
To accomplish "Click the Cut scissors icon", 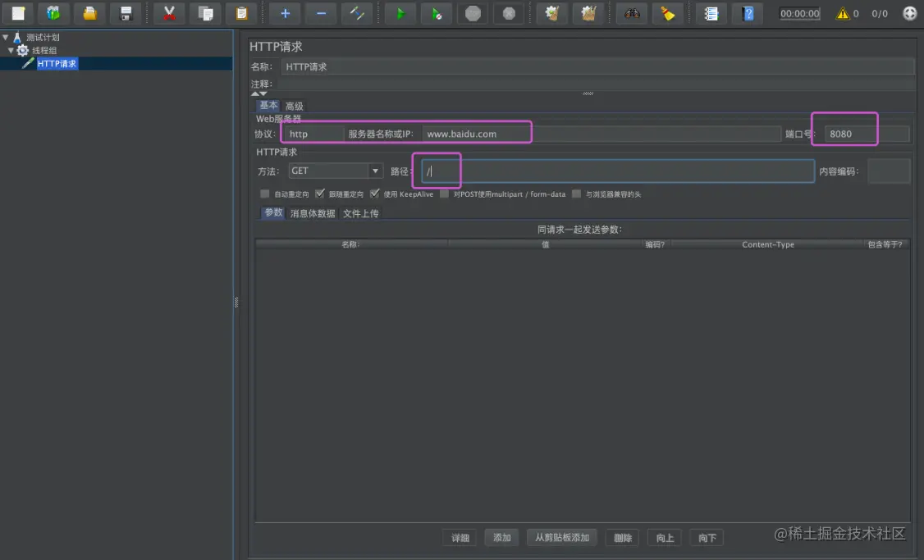I will tap(169, 13).
